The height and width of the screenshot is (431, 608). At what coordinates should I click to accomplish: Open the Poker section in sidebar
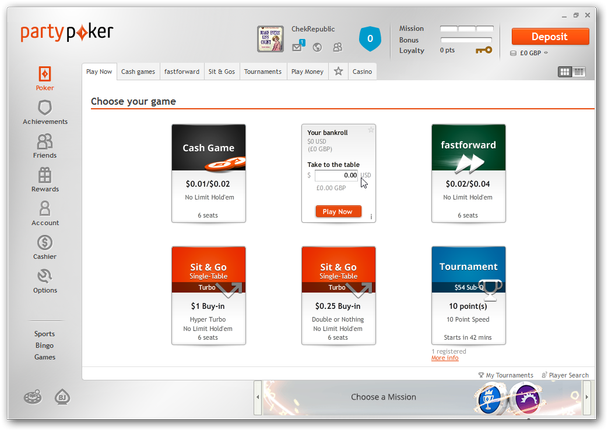(x=45, y=78)
